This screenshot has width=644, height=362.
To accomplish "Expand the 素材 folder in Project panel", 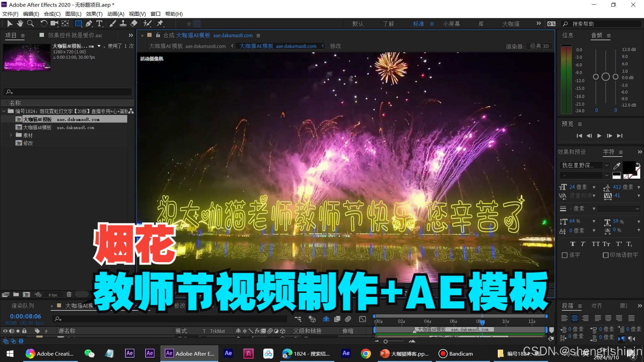I will 11,135.
